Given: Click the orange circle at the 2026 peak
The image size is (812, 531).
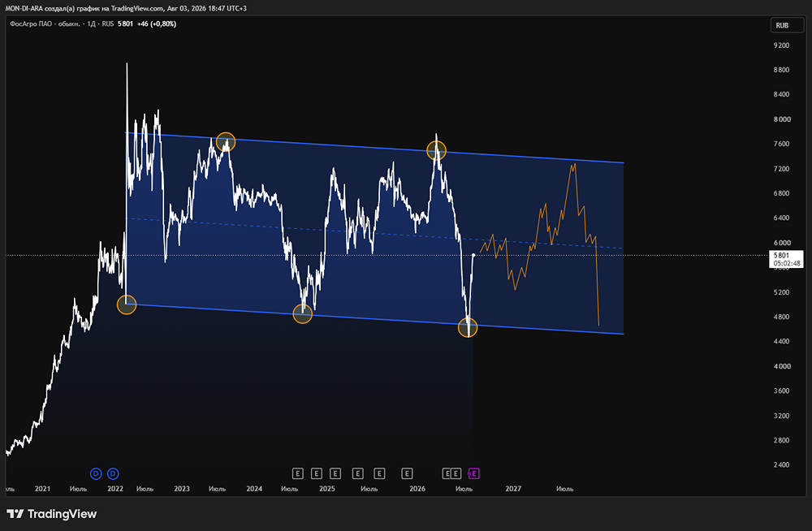Looking at the screenshot, I should 436,150.
